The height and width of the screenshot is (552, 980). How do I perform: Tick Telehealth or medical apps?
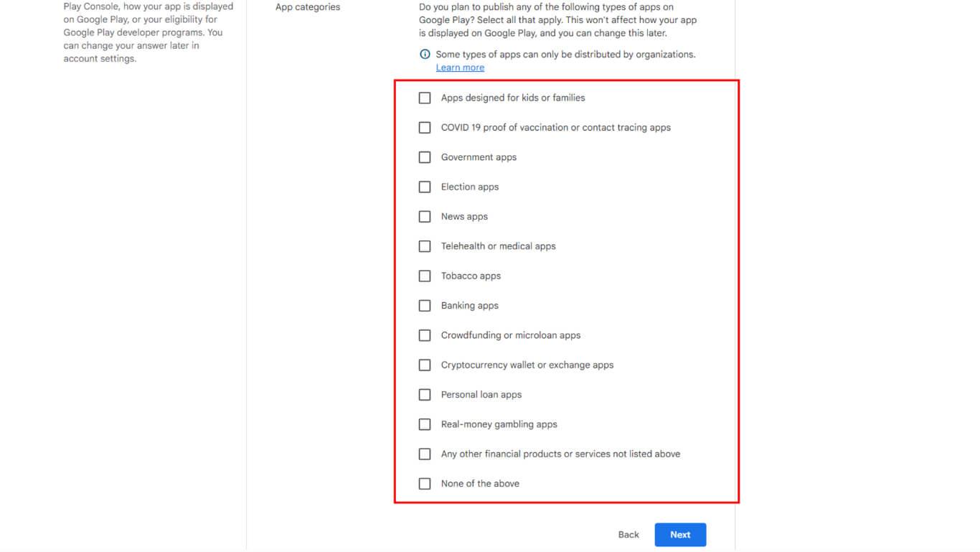point(425,246)
